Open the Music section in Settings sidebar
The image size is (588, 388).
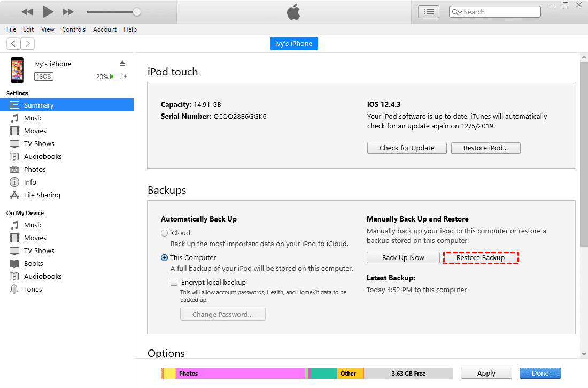[33, 118]
